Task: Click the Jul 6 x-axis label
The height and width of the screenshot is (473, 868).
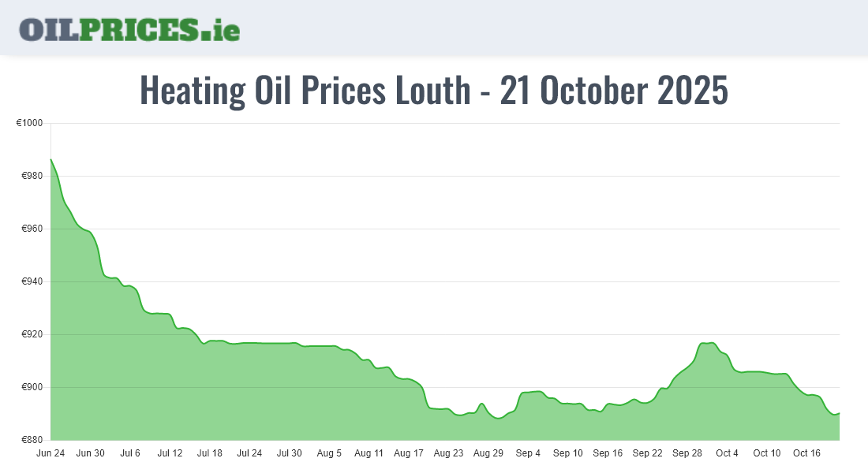Action: tap(130, 453)
